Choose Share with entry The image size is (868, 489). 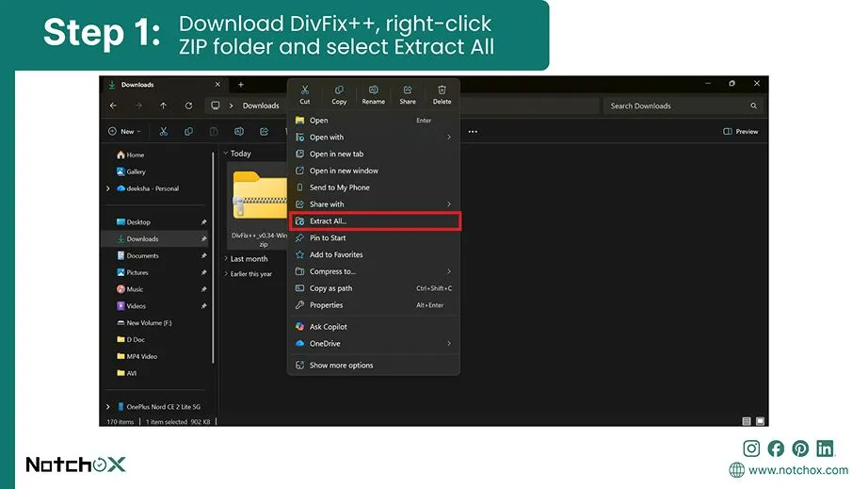click(x=374, y=204)
